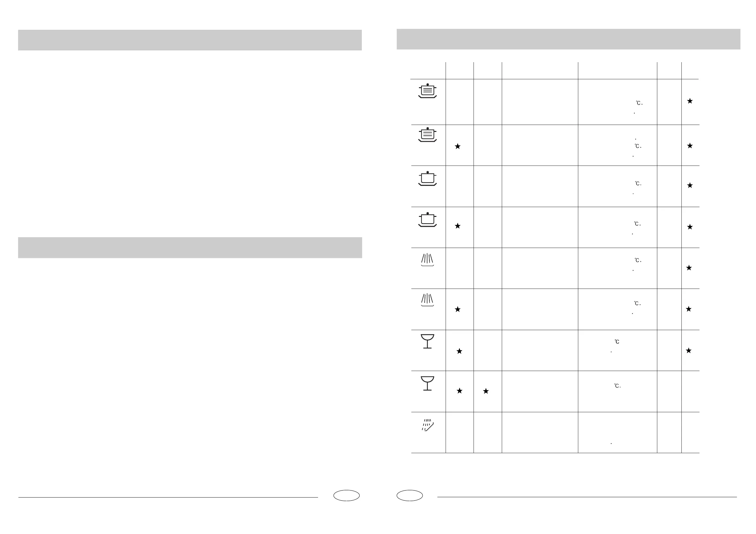
Task: Select the lower wine glass program icon
Action: click(x=428, y=383)
